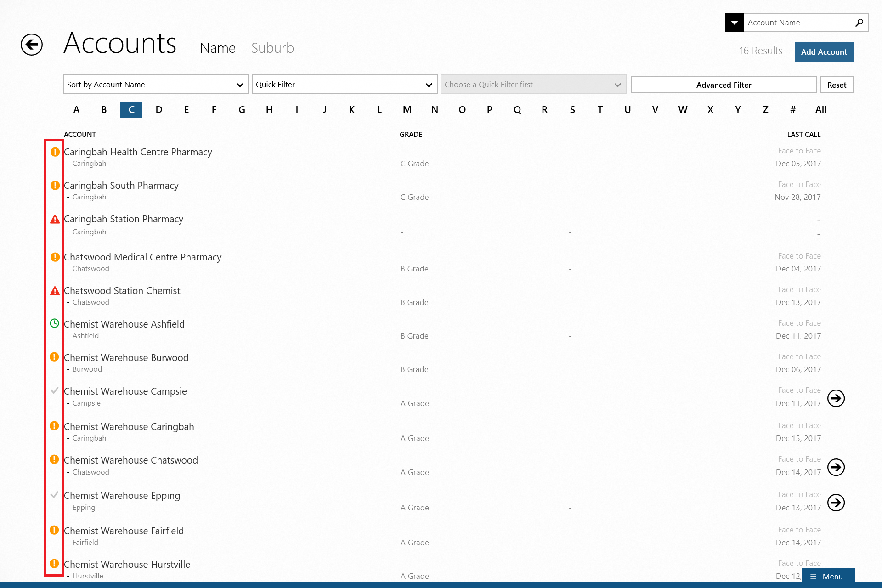Click green clock icon for Chemist Warehouse Ashfield
Screen dimensions: 882x588
pyautogui.click(x=54, y=323)
